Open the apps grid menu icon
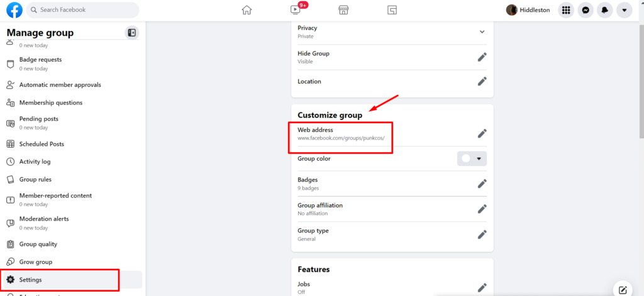This screenshot has width=644, height=296. pyautogui.click(x=566, y=10)
